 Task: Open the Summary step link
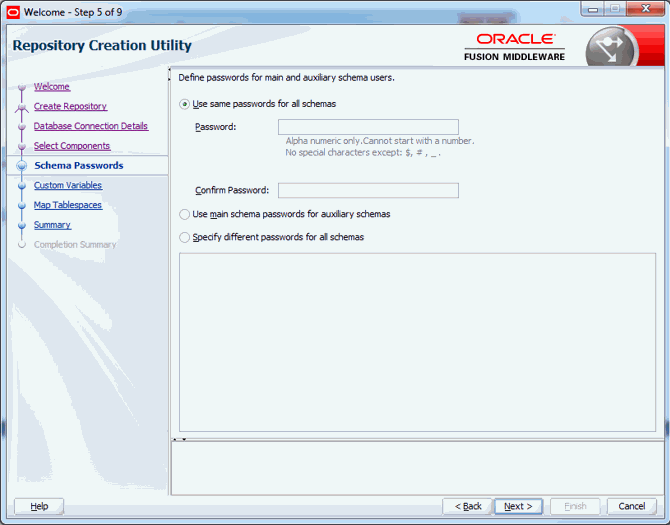[52, 225]
